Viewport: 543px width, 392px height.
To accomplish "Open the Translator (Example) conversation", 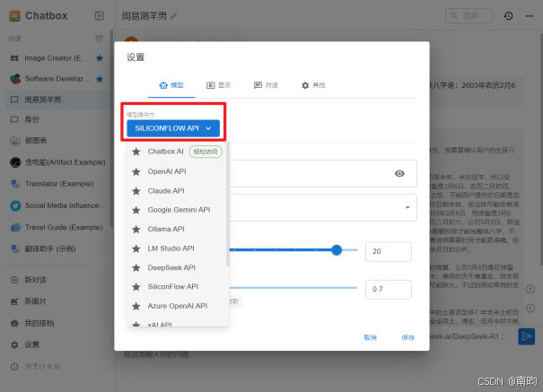I will pos(57,184).
